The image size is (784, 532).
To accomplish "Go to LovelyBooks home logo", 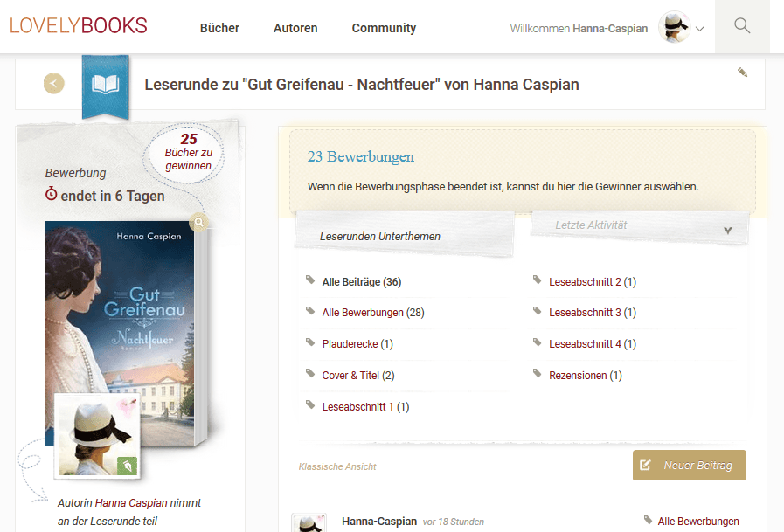I will click(79, 25).
